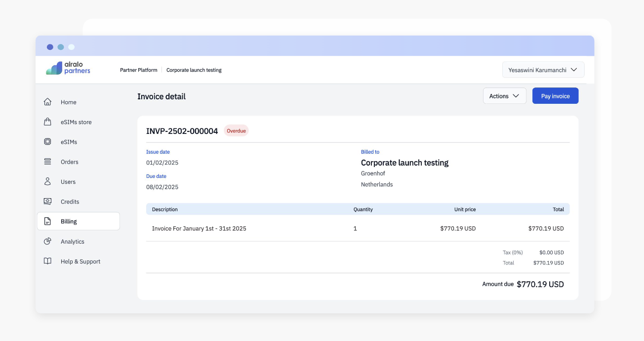The height and width of the screenshot is (341, 644).
Task: Click the Pay invoice button
Action: coord(555,95)
